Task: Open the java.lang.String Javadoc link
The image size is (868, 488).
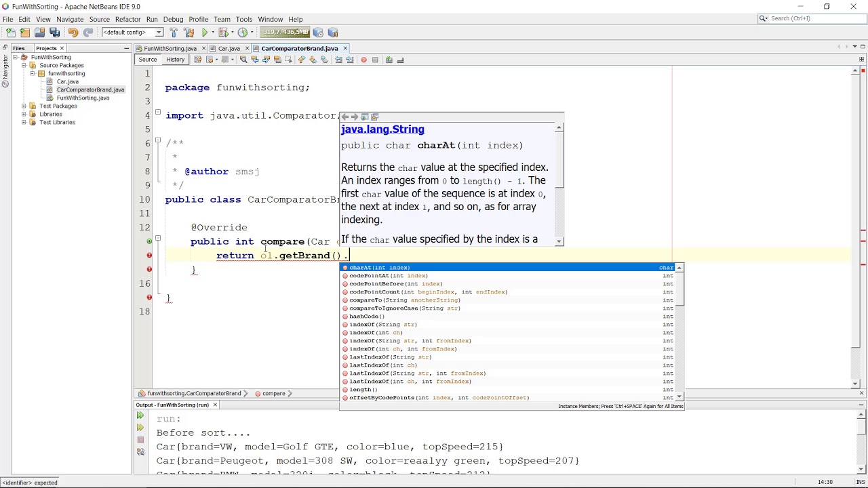Action: point(382,129)
